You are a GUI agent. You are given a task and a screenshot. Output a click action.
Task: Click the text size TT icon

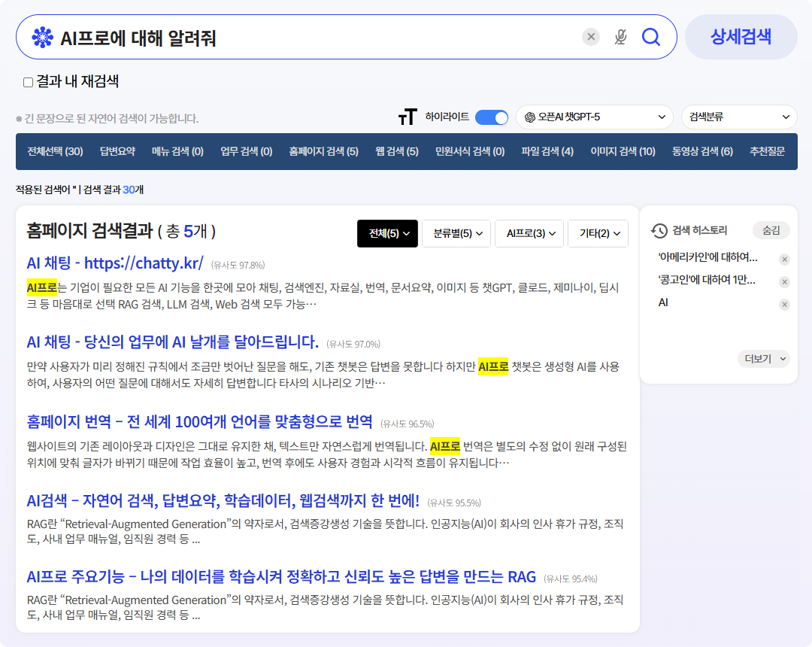(x=407, y=117)
